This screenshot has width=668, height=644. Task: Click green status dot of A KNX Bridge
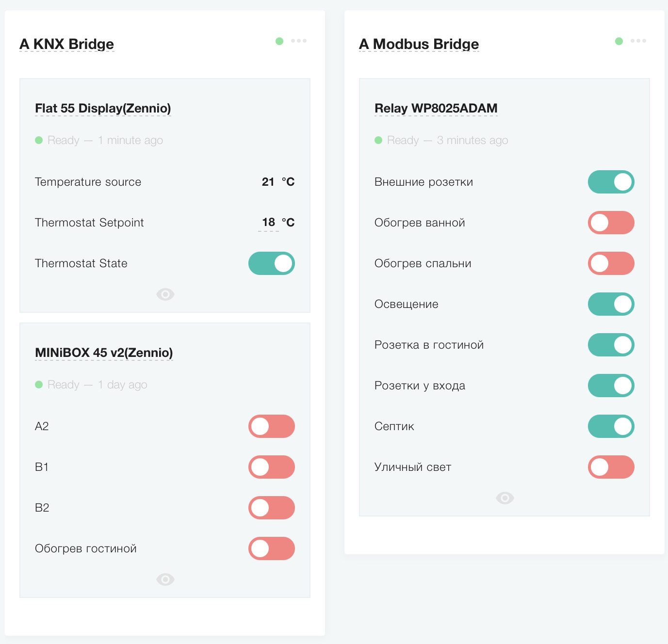point(279,41)
